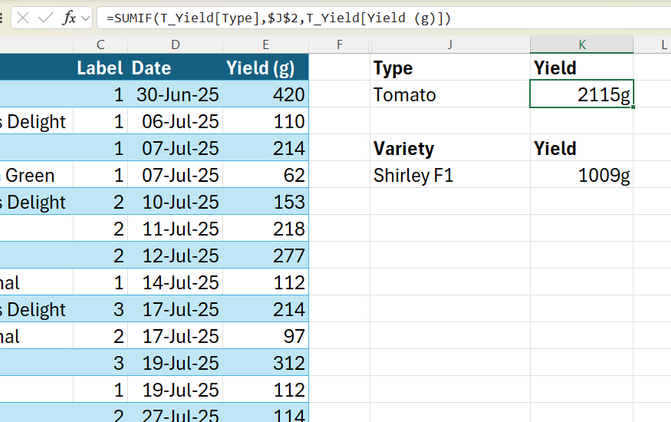Select the Green variety cell
This screenshot has width=671, height=422.
[36, 175]
